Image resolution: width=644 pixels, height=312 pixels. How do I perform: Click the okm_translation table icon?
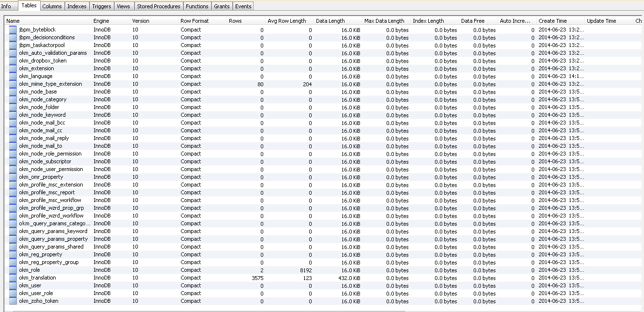(x=13, y=278)
